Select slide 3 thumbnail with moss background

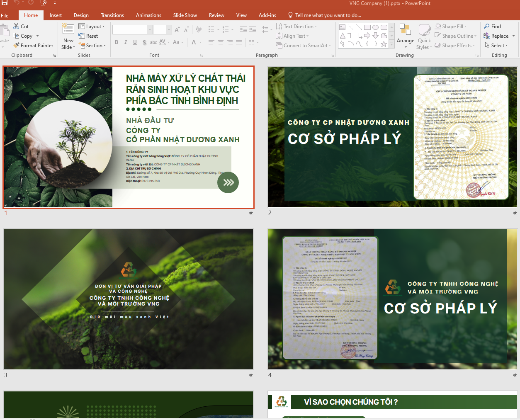[x=129, y=299]
